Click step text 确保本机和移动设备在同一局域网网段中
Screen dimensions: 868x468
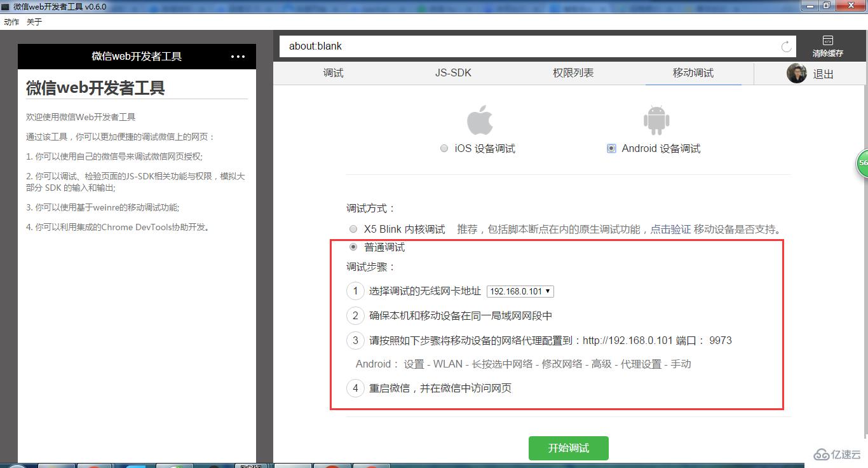(x=461, y=315)
